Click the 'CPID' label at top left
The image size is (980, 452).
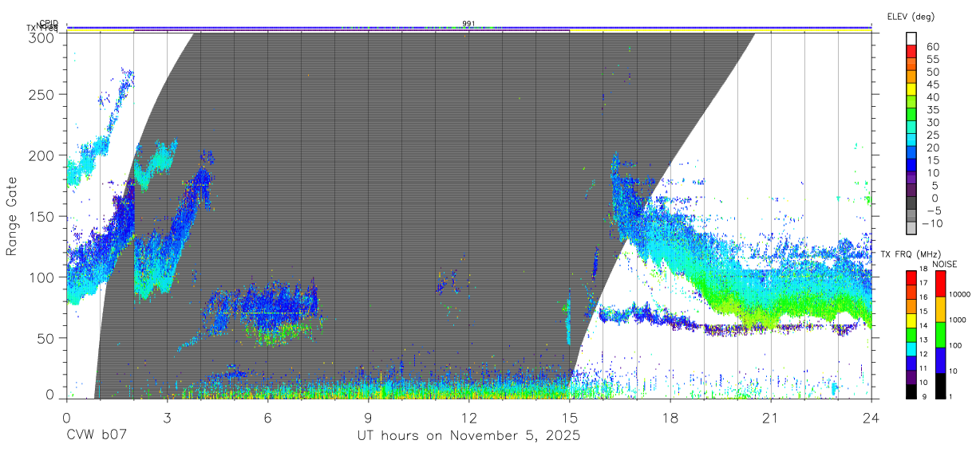[49, 24]
